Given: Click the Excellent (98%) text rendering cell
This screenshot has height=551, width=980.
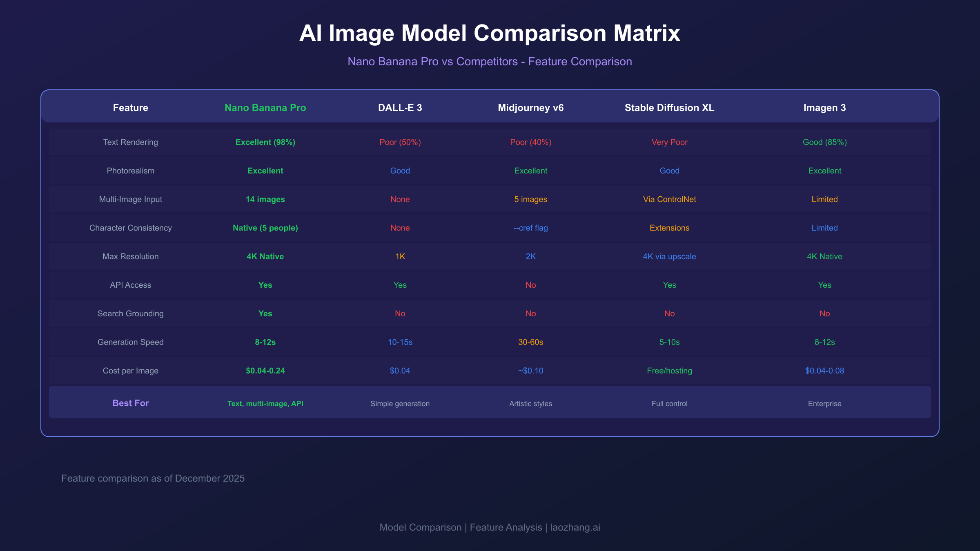Looking at the screenshot, I should 265,142.
